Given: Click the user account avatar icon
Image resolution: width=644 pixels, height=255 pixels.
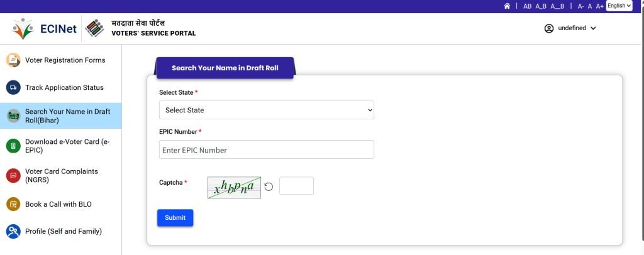Looking at the screenshot, I should [x=549, y=28].
